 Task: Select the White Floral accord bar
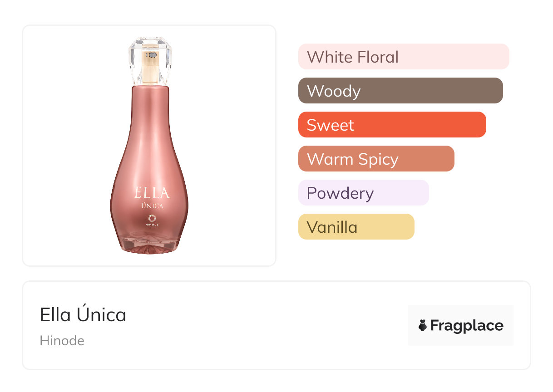(403, 57)
